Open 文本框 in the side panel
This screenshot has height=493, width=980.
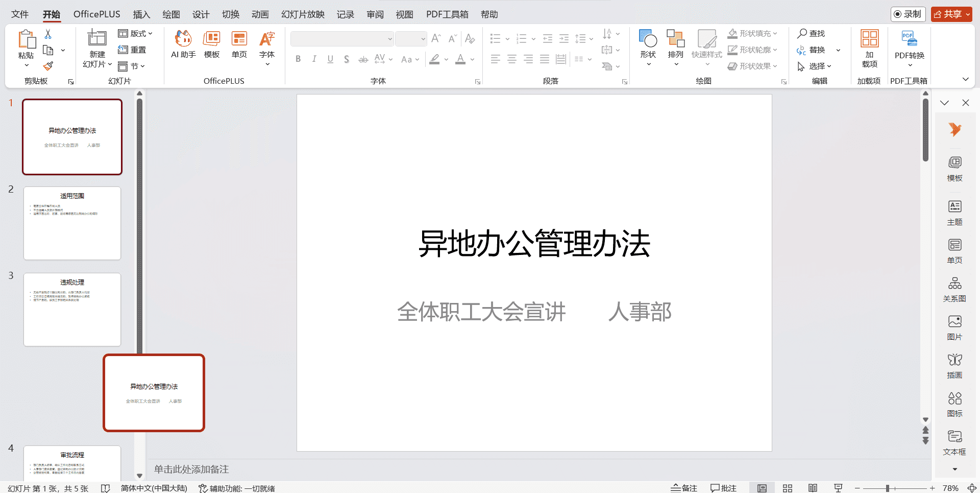click(954, 442)
